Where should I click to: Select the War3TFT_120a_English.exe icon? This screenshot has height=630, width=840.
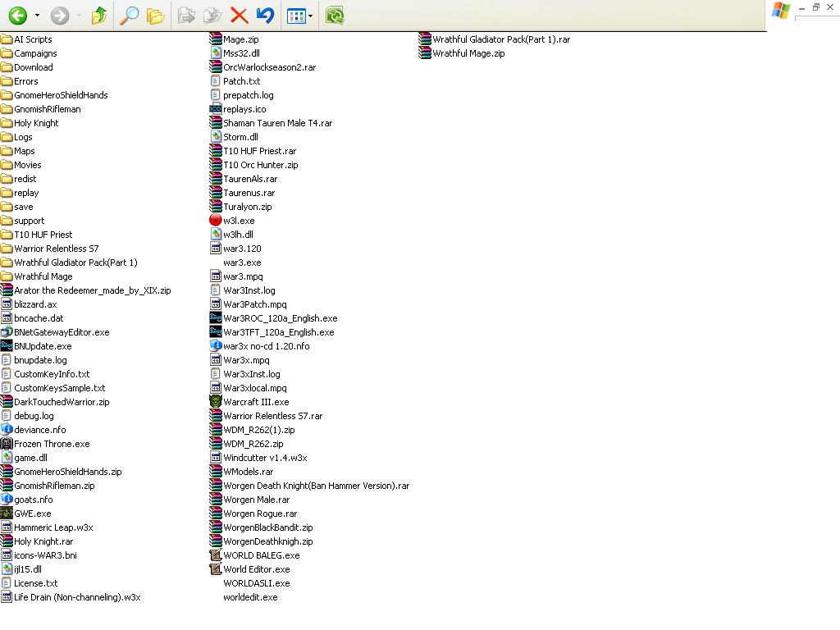click(216, 331)
